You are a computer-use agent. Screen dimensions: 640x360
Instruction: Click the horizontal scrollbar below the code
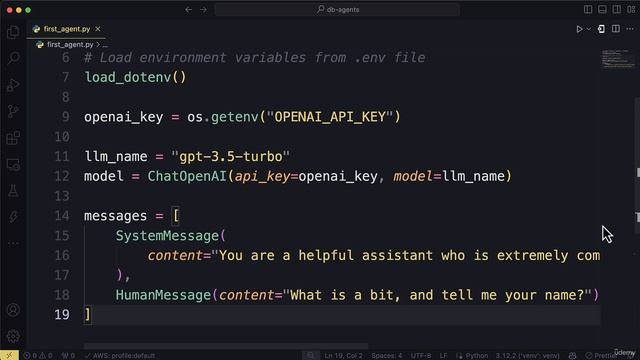click(226, 346)
